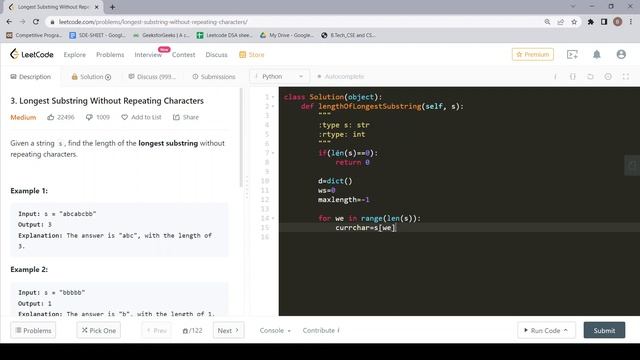Click the Share button
640x360 pixels.
[186, 117]
